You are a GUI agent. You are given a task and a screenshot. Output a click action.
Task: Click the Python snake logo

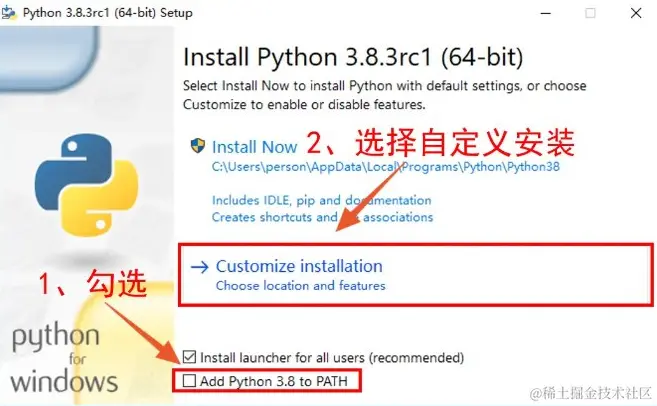click(86, 185)
